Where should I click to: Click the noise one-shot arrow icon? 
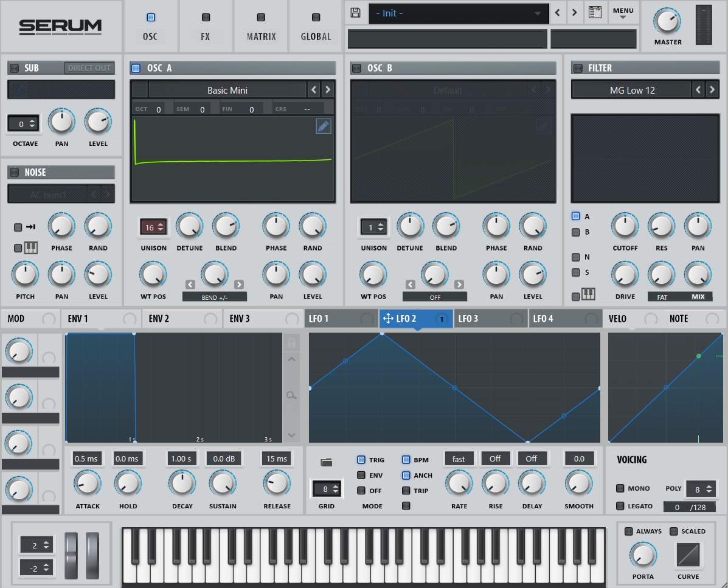(30, 227)
